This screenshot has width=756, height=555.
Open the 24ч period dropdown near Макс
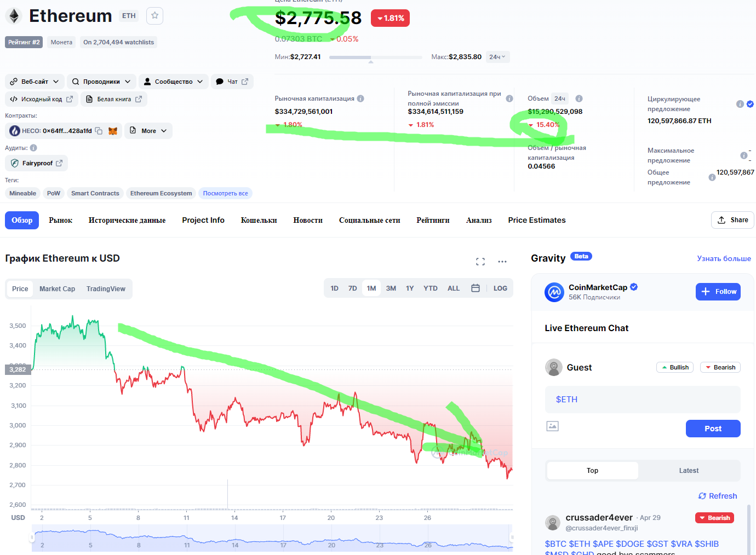497,57
